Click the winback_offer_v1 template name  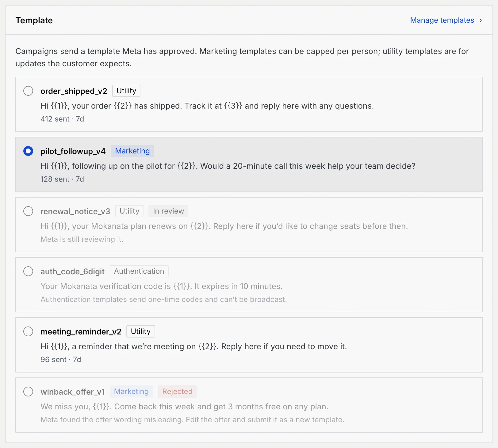pos(73,392)
